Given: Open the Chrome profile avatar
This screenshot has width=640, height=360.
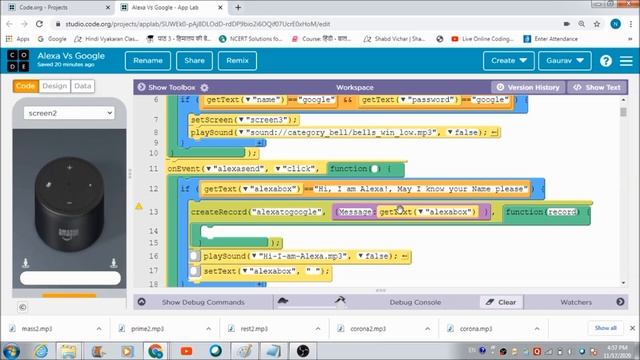Looking at the screenshot, I should click(x=616, y=24).
